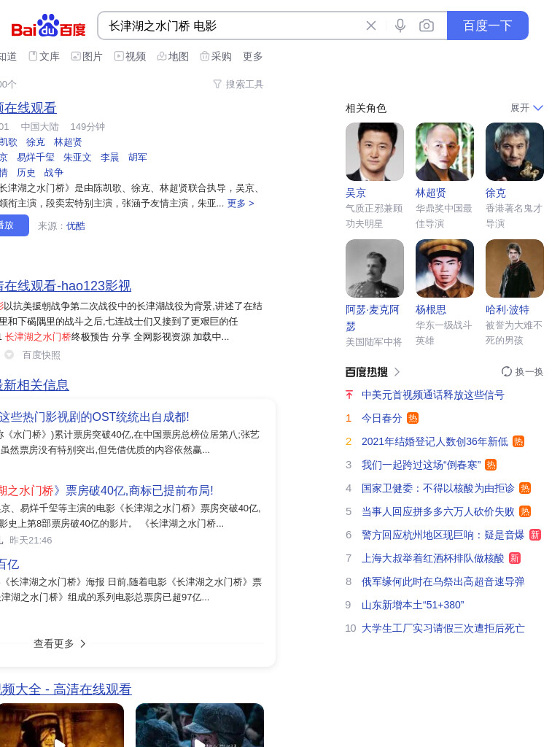This screenshot has height=747, width=560.
Task: Open hot search 俄军缘何此时在乌祭出高超音速导弹
Action: pos(443,581)
